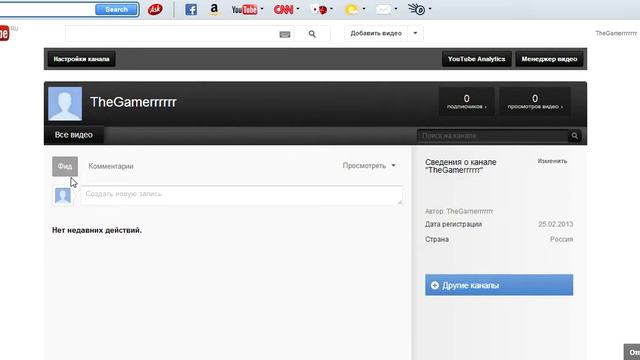
Task: Expand the ladybug icon dropdown arrow
Action: pyautogui.click(x=331, y=9)
